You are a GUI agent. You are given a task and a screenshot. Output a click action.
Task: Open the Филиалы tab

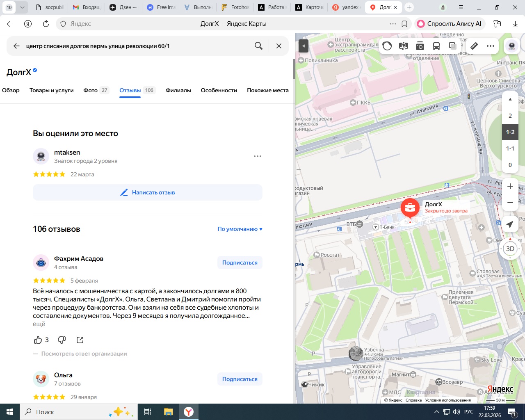178,90
